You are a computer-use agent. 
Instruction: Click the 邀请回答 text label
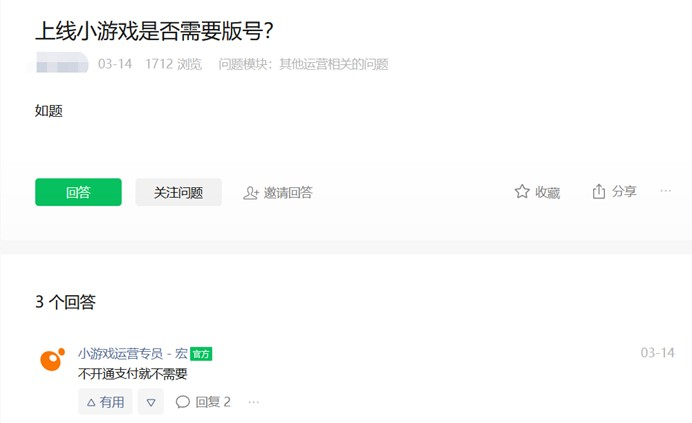point(288,193)
